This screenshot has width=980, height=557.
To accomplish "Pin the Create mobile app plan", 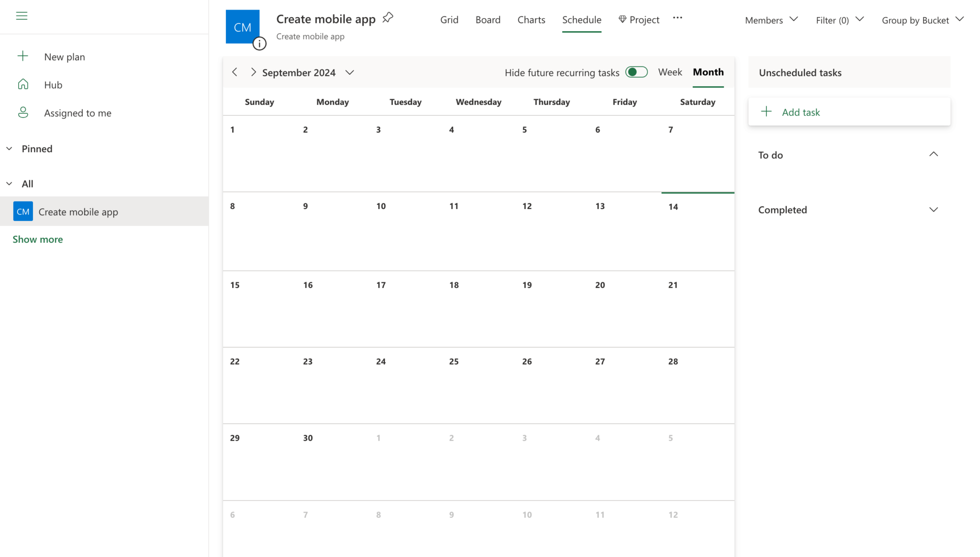I will 388,18.
